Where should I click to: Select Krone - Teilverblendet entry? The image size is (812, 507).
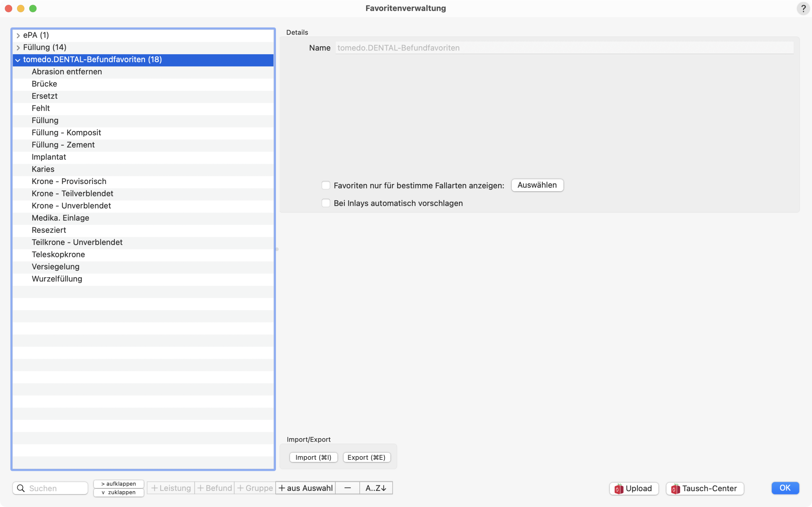72,194
